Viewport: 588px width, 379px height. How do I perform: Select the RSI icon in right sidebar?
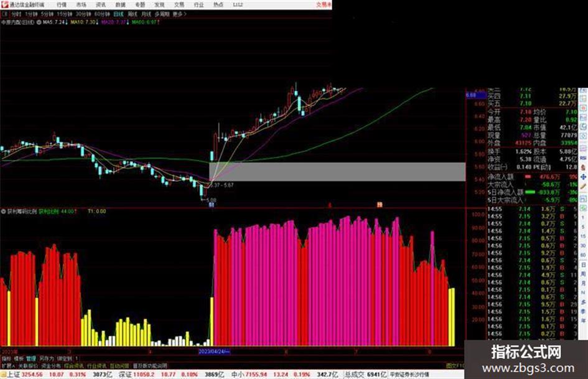(583, 158)
